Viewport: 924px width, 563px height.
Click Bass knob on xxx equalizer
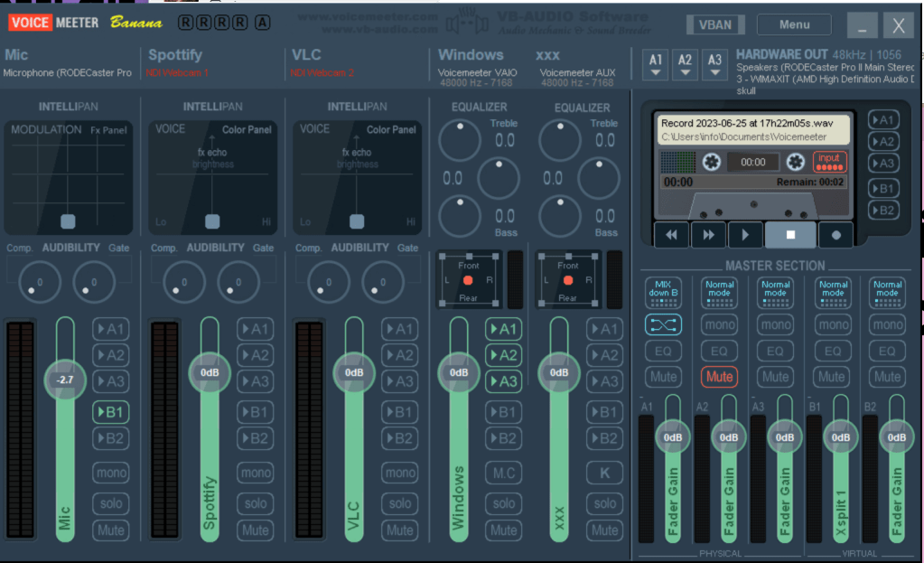(x=560, y=216)
